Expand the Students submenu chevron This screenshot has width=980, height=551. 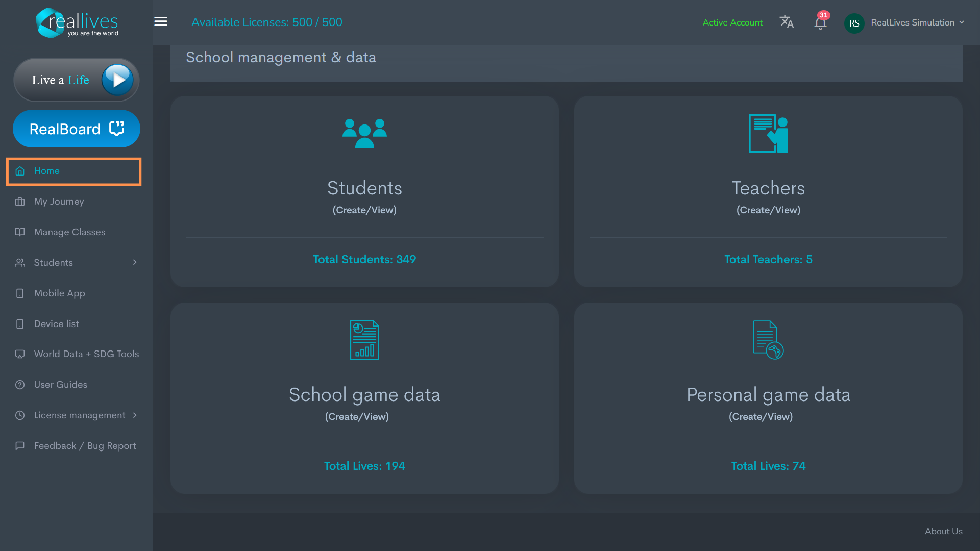click(135, 262)
